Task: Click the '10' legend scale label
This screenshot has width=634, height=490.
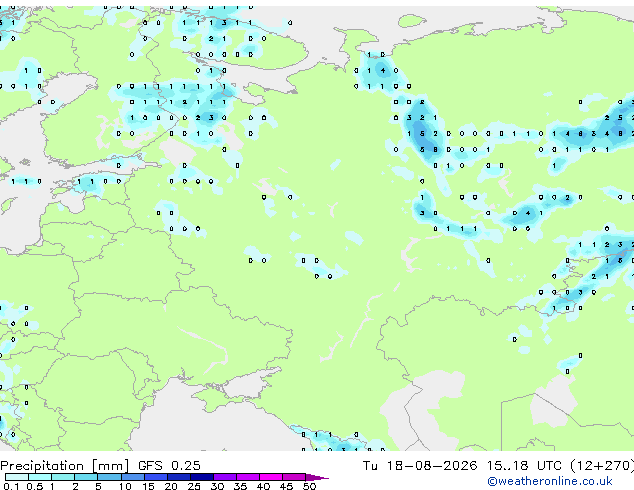Action: click(125, 486)
